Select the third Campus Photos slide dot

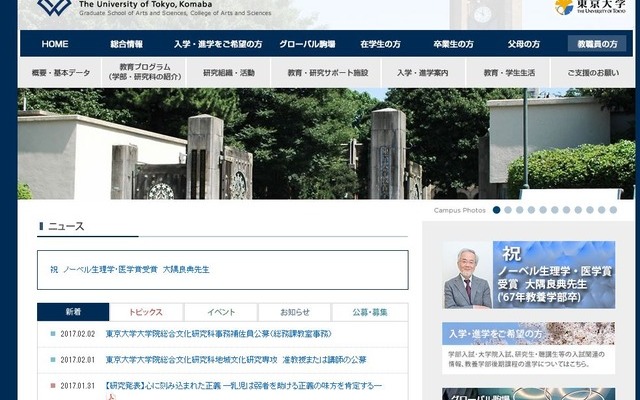pyautogui.click(x=520, y=210)
